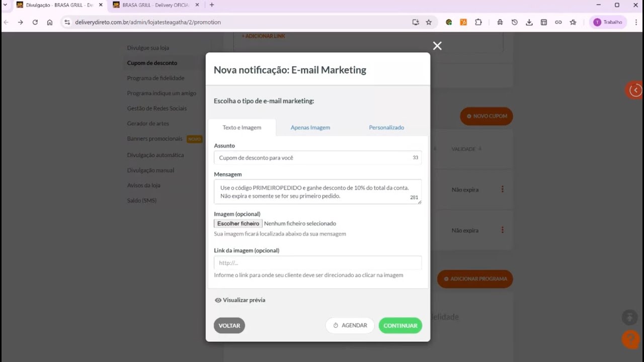Click the eye icon beside Visualizar prévia
Viewport: 644px width, 362px height.
tap(218, 300)
